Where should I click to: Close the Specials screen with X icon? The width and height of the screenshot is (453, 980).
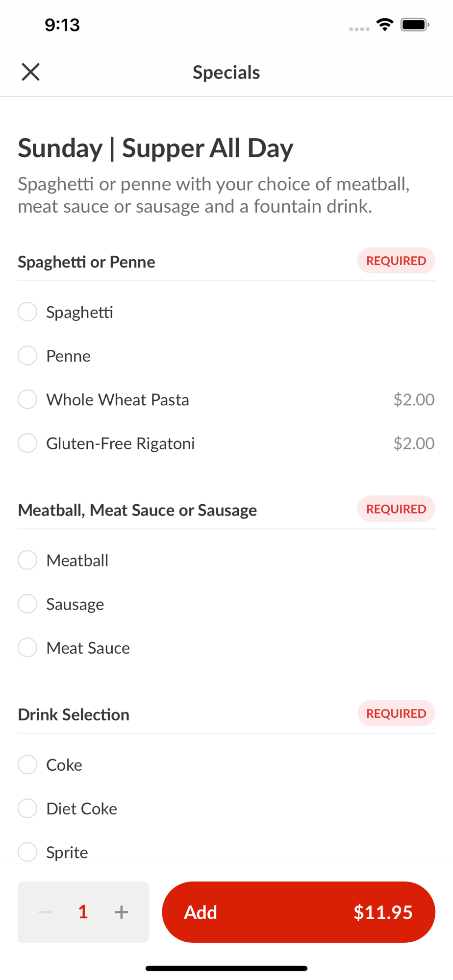click(30, 72)
